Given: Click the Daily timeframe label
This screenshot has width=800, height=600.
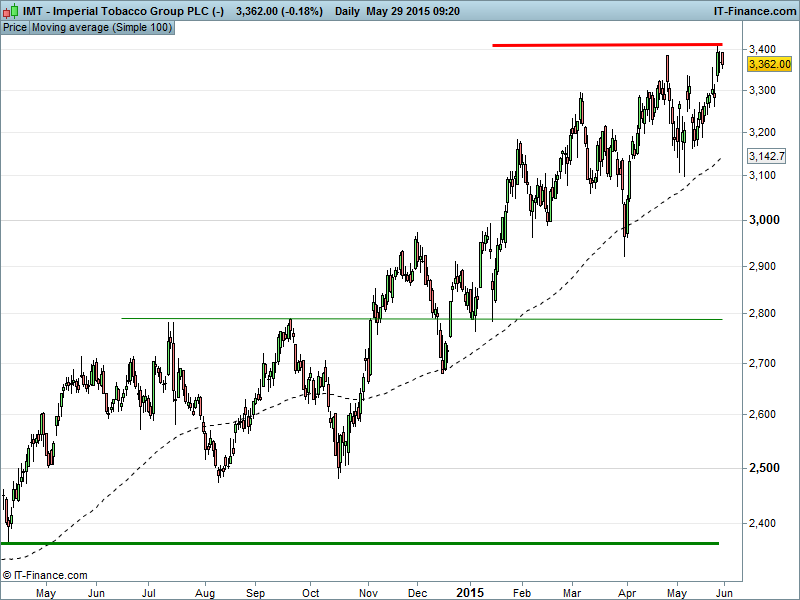Looking at the screenshot, I should click(347, 11).
